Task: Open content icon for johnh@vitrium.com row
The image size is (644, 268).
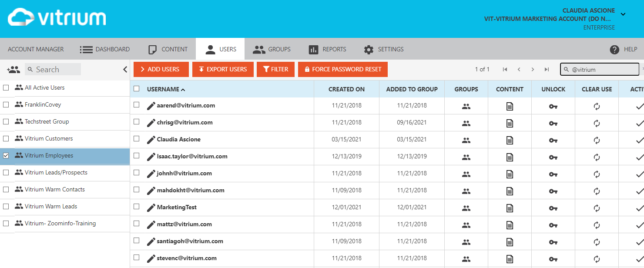Action: pos(510,174)
